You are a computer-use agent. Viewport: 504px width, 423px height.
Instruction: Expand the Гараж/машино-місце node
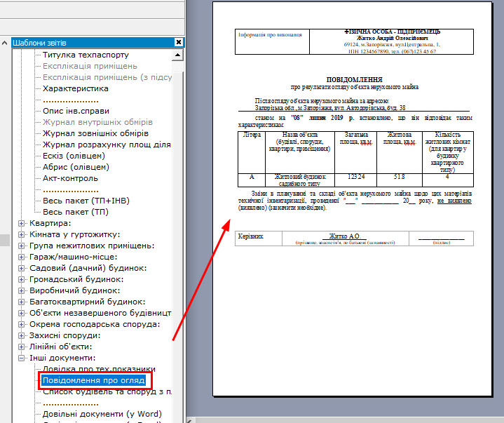click(21, 257)
